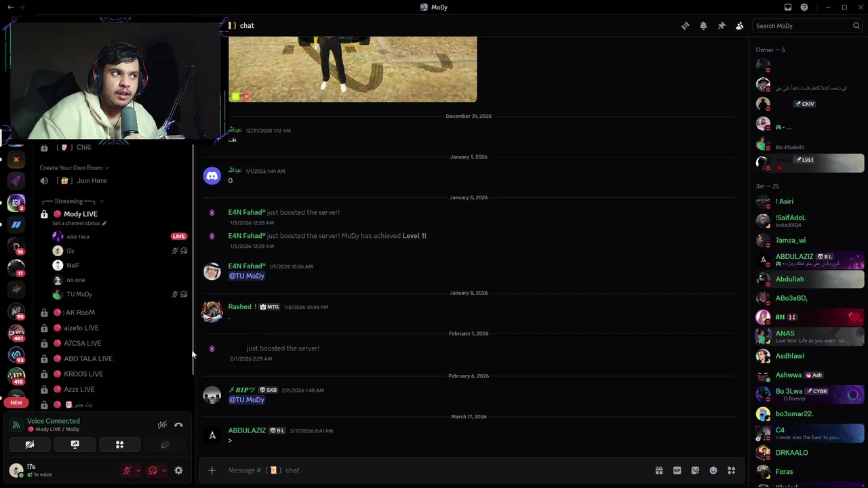The height and width of the screenshot is (488, 868).
Task: Click the Message chat input field
Action: [434, 470]
